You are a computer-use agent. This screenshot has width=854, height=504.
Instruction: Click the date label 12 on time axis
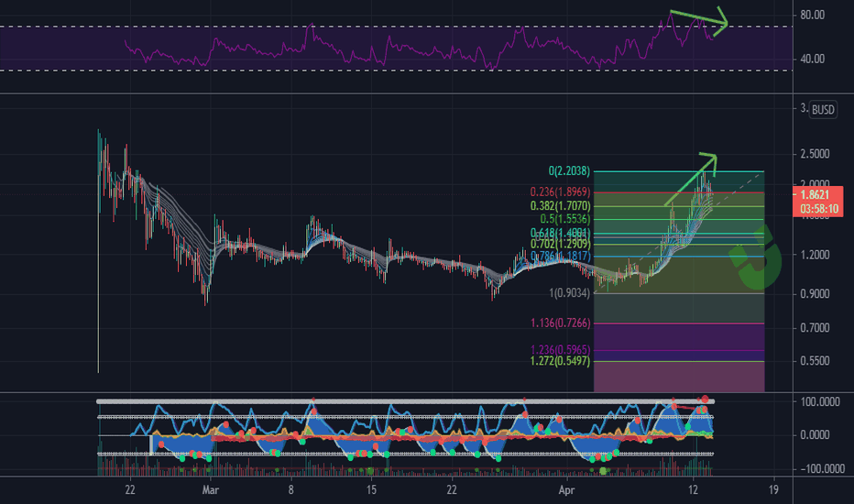pos(693,490)
